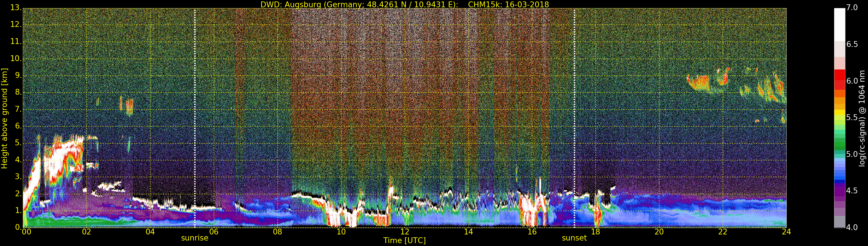The image size is (868, 246).
Task: Click the y-axis tick label '9.'
Action: pos(18,75)
